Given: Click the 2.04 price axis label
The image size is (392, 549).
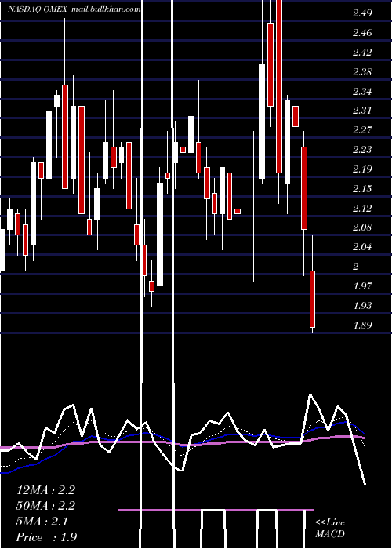Looking at the screenshot, I should 362,247.
